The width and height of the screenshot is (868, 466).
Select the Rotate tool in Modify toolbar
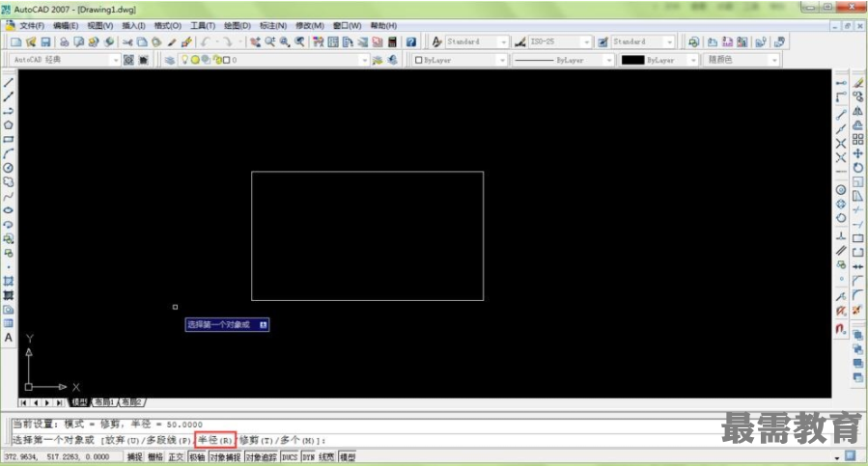[x=858, y=168]
